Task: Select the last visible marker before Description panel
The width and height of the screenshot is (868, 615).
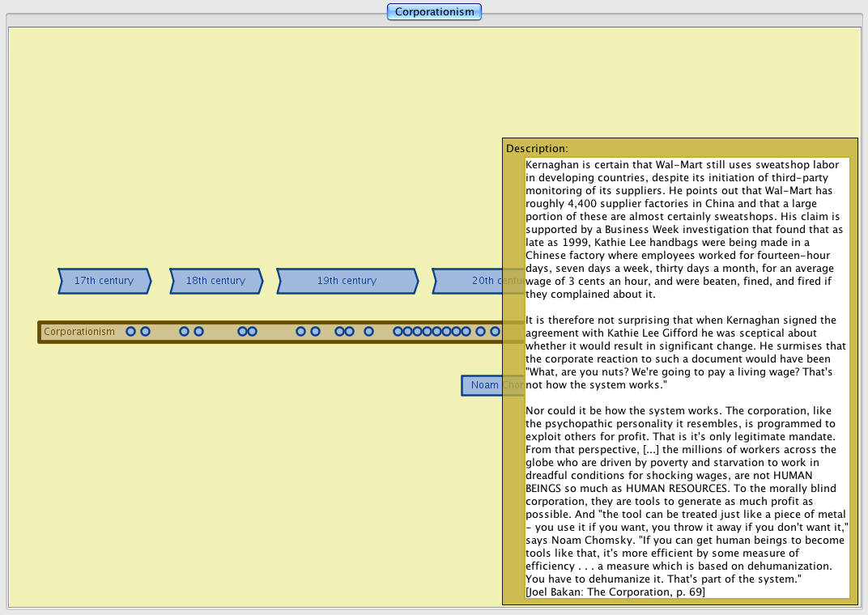Action: pyautogui.click(x=495, y=332)
